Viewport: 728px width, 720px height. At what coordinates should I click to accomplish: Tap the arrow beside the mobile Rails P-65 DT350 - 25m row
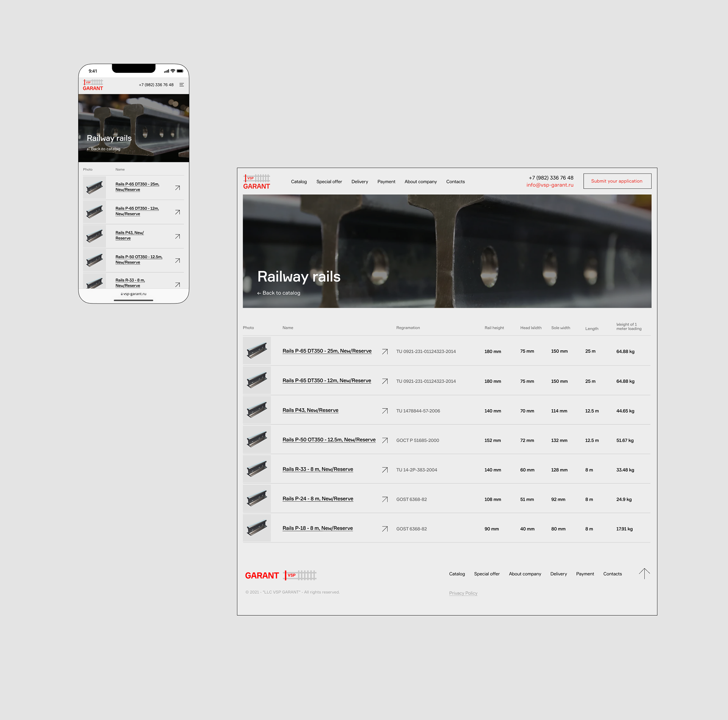tap(177, 188)
